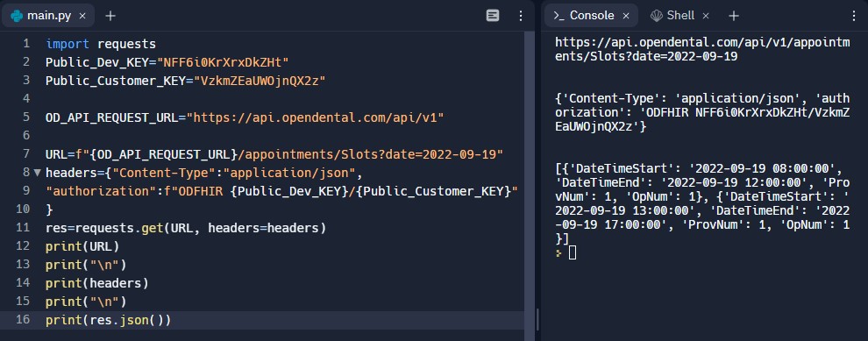Viewport: 868px width, 341px height.
Task: Click the Public_Dev_KEY assignment line
Action: 167,62
